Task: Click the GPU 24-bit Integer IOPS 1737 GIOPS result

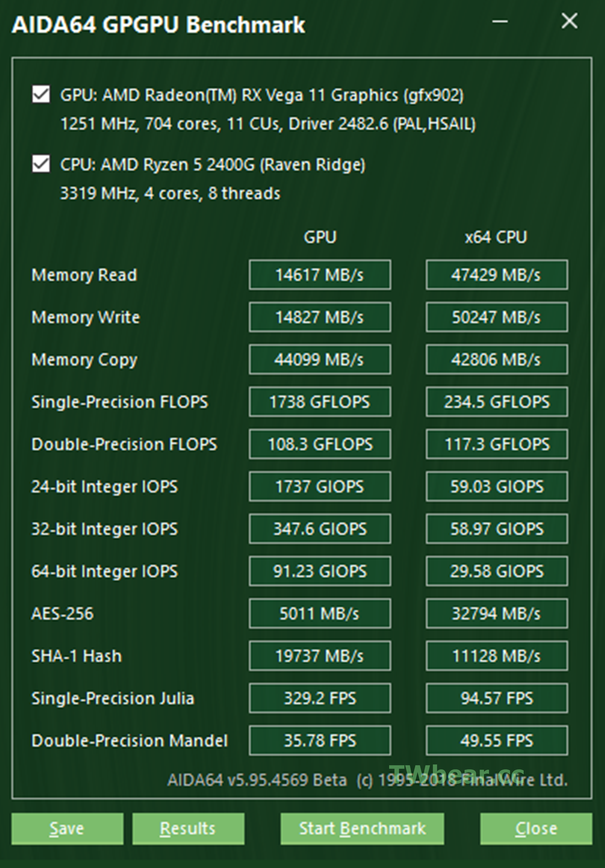Action: pyautogui.click(x=320, y=487)
